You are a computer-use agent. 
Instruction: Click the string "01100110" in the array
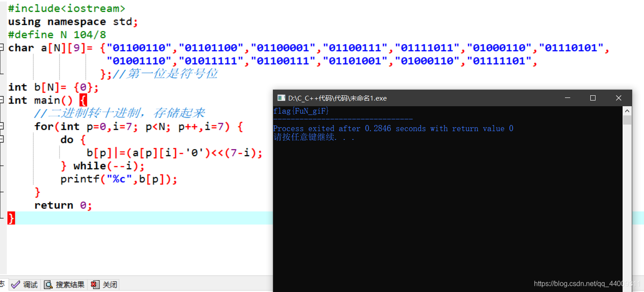click(139, 48)
